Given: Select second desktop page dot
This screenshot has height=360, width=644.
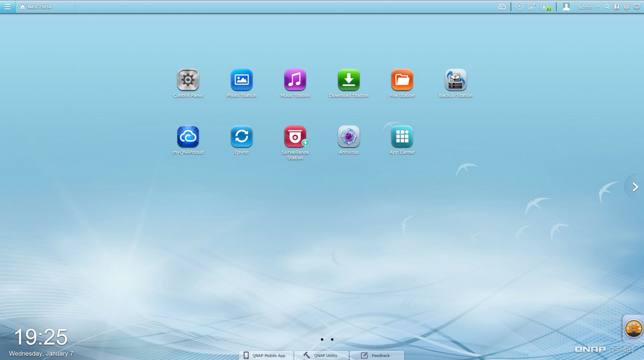Looking at the screenshot, I should coord(322,339).
